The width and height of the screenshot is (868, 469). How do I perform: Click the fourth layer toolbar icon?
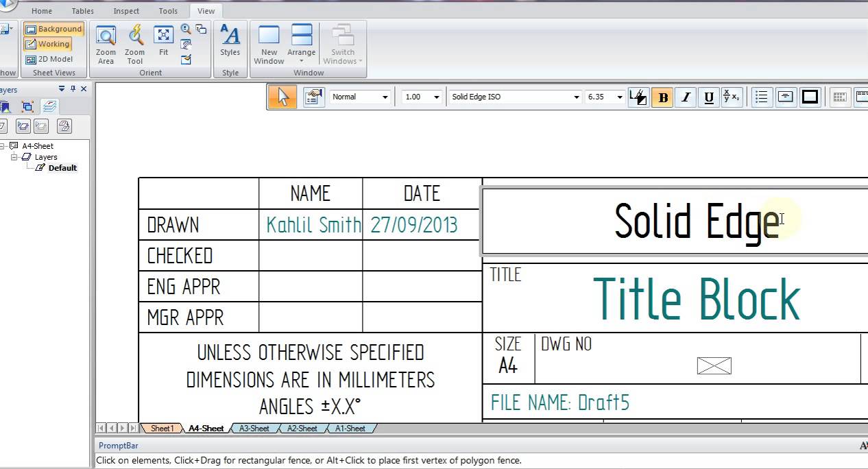(64, 125)
